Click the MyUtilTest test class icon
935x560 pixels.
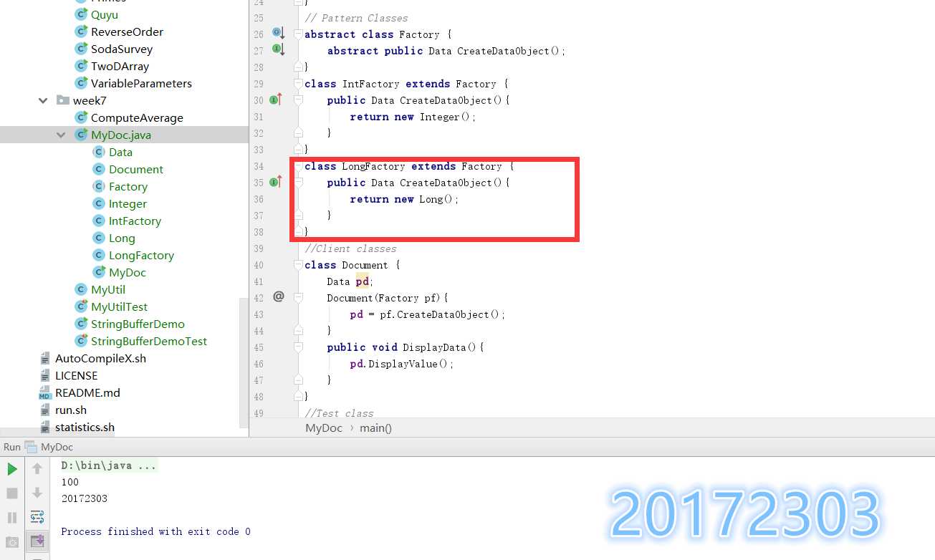[x=81, y=306]
